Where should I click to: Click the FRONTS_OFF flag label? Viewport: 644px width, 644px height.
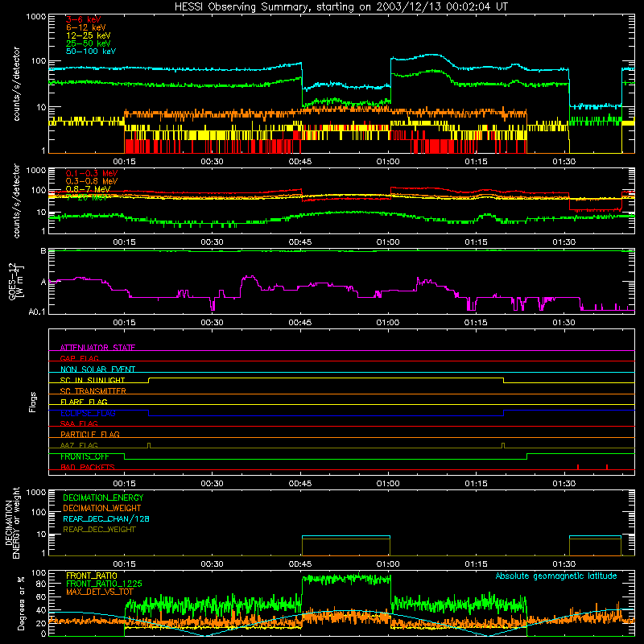pyautogui.click(x=85, y=456)
